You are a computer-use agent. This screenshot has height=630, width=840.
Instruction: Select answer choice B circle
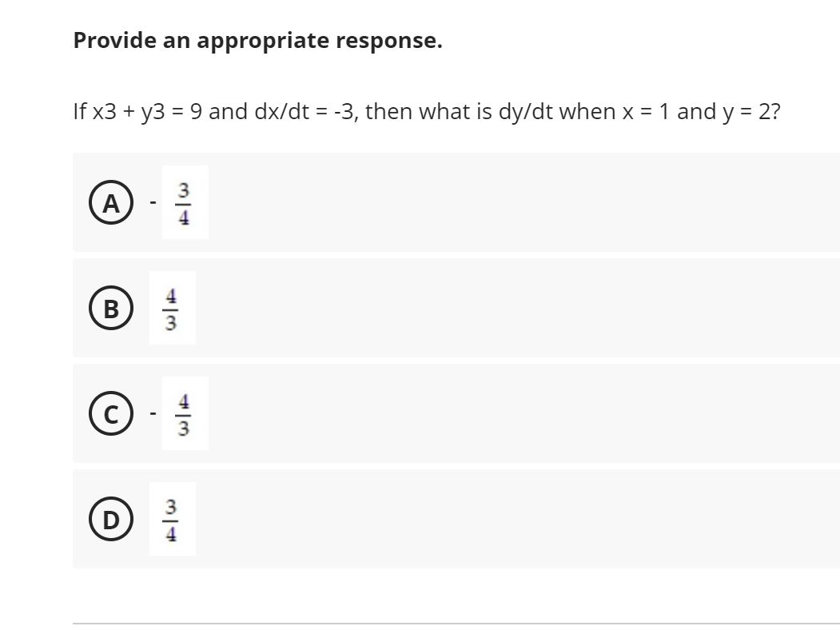pos(110,309)
